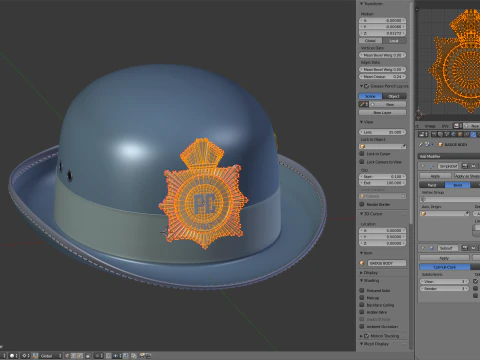This screenshot has height=360, width=480.
Task: Enable Lock to Cursor checkbox
Action: click(362, 154)
